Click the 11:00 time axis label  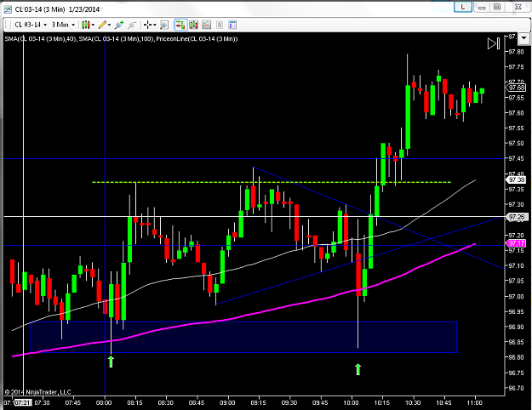coord(474,402)
